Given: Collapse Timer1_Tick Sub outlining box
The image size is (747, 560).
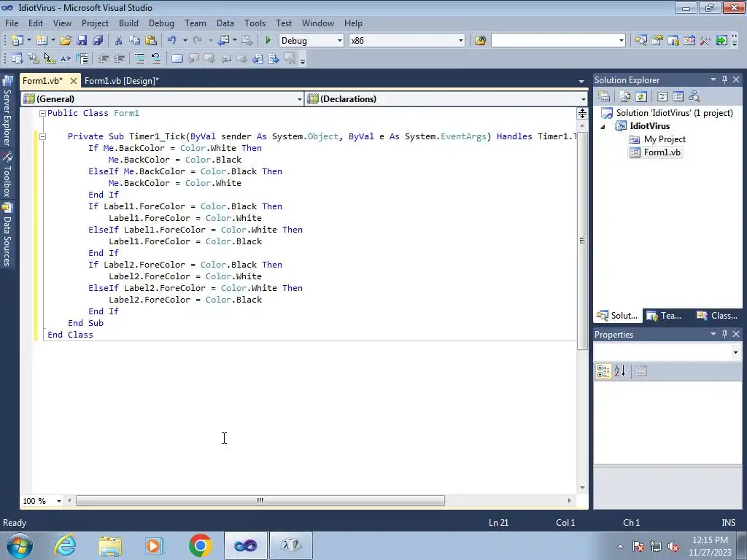Looking at the screenshot, I should coord(42,136).
